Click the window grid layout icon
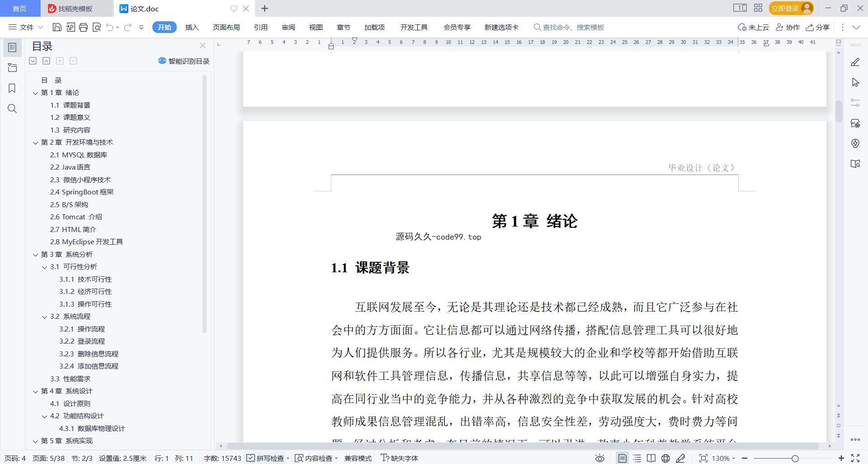 coord(758,8)
